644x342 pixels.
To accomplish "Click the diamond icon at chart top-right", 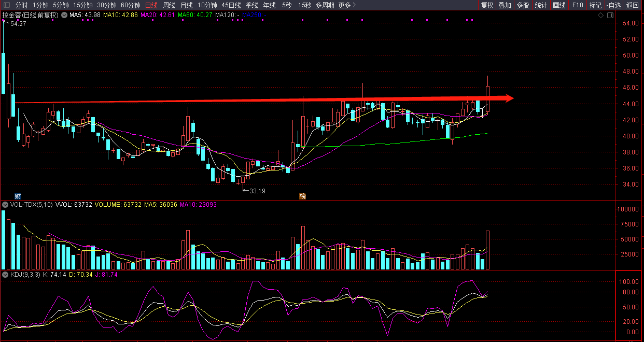I will [x=600, y=16].
